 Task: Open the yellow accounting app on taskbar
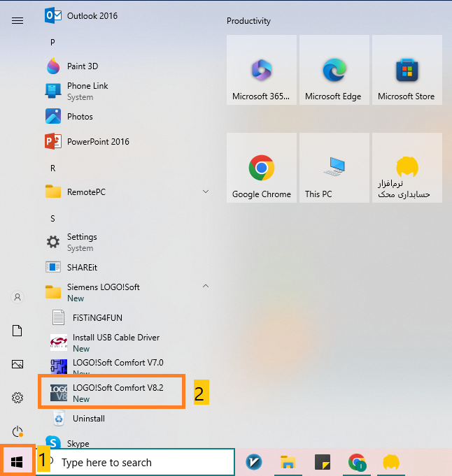click(391, 462)
